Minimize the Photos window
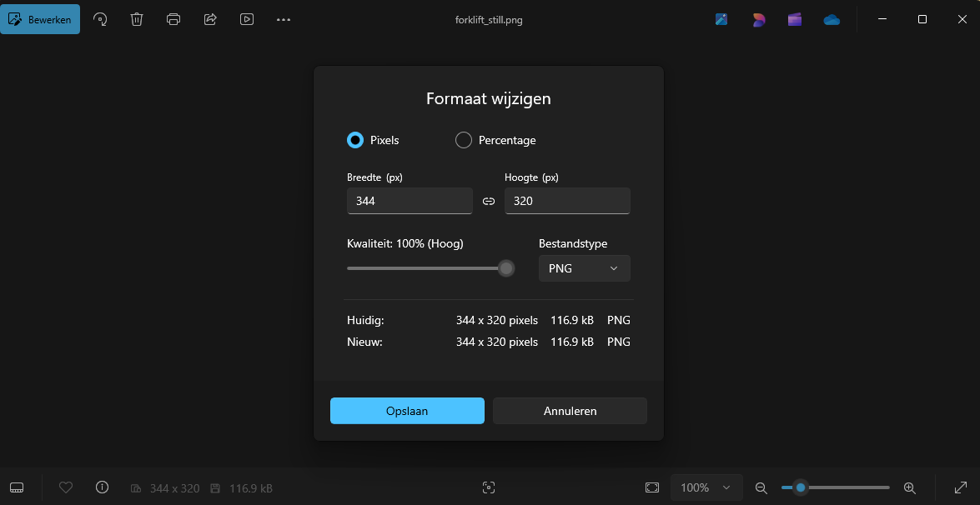 click(x=882, y=19)
